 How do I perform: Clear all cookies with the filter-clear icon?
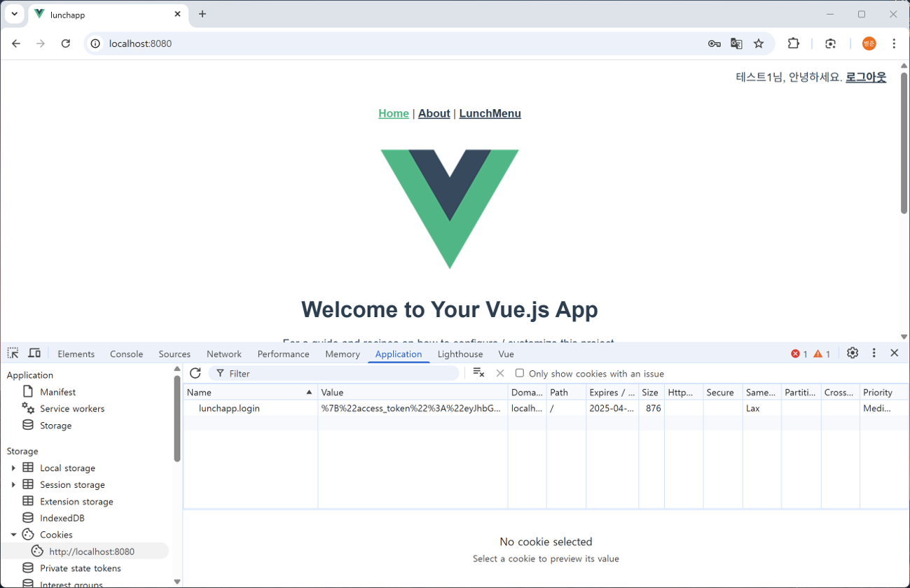coord(479,373)
